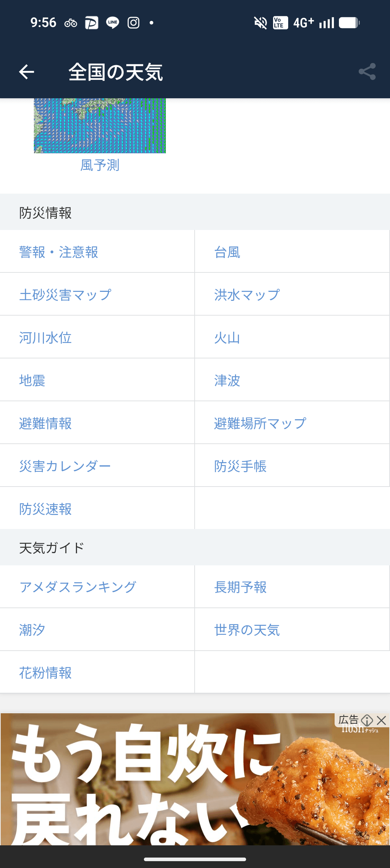Image resolution: width=390 pixels, height=868 pixels.
Task: Select 台風 typhoon information
Action: (x=227, y=252)
